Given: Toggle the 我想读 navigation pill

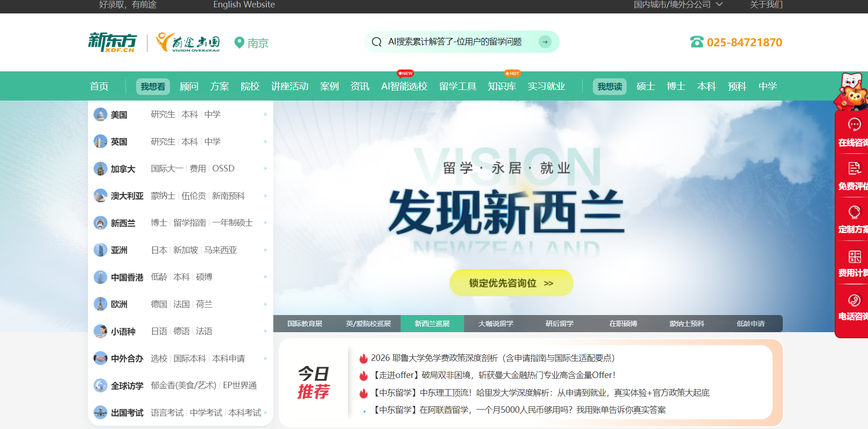Looking at the screenshot, I should (x=610, y=87).
